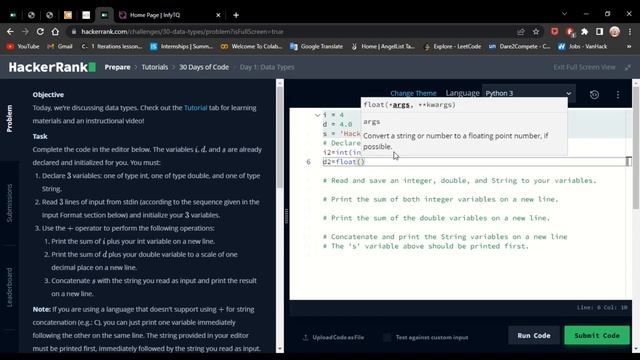
Task: Open the Tutorial link in Objective text
Action: [x=196, y=108]
